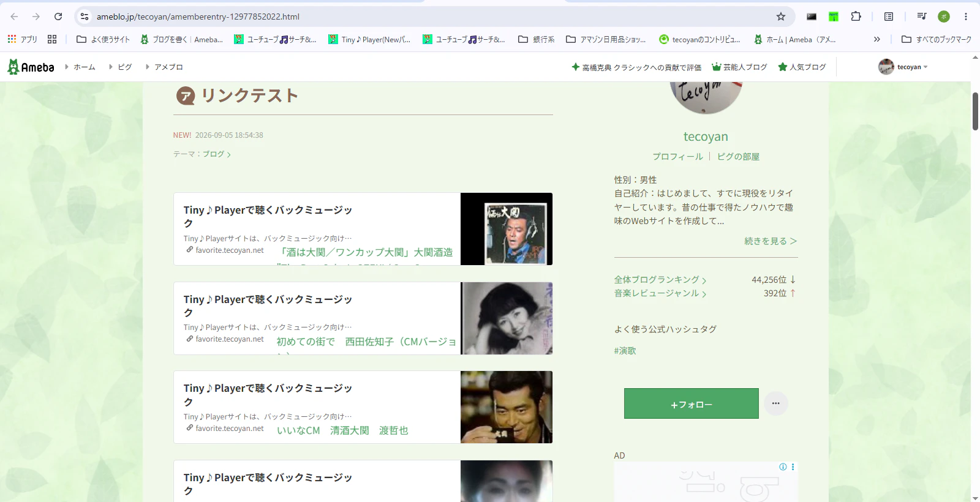
Task: Click the tecoyan avatar in Ameba header
Action: (886, 67)
